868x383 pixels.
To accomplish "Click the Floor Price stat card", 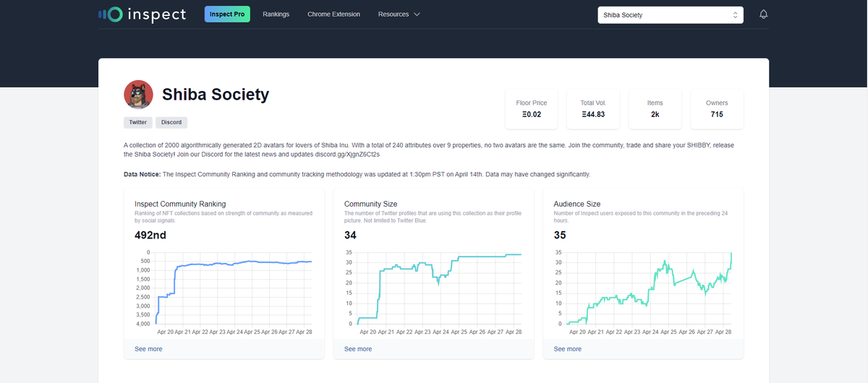I will tap(532, 108).
